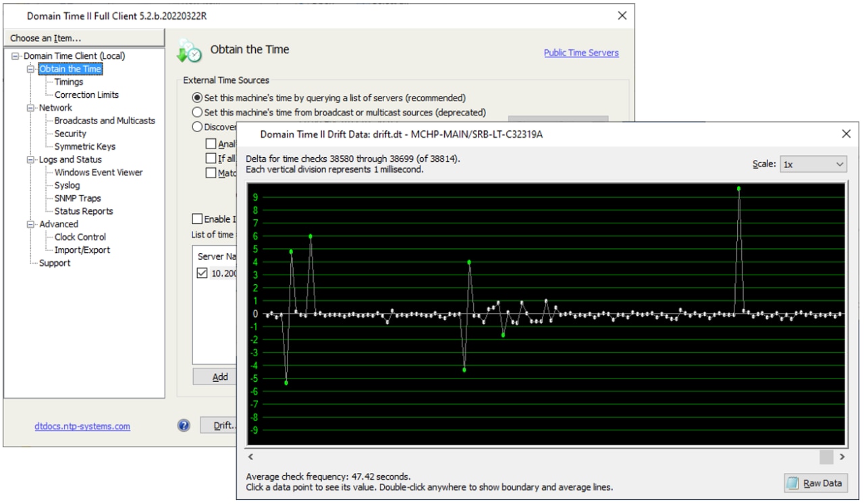Choose the Discover time sources radio button
This screenshot has height=504, width=864.
197,126
